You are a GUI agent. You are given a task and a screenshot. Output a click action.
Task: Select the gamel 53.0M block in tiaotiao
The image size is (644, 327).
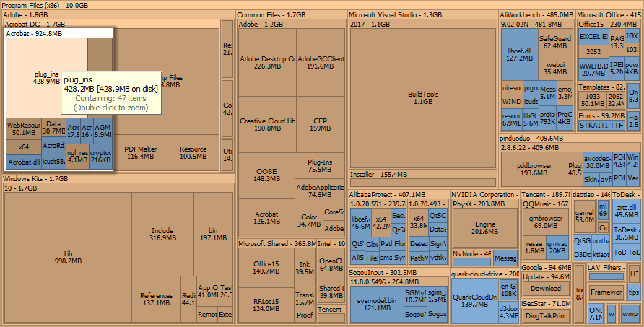coord(585,216)
